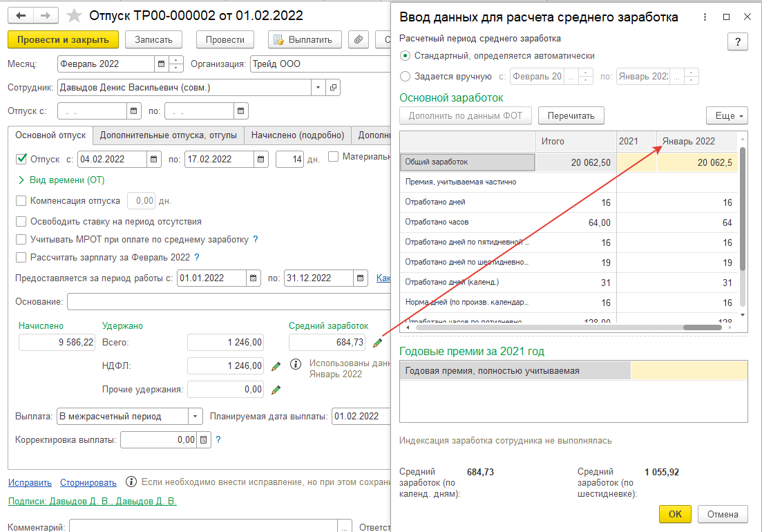Click the earnings table vertical scrollbar thumb
Viewport: 762px width, 532px height.
pos(742,209)
